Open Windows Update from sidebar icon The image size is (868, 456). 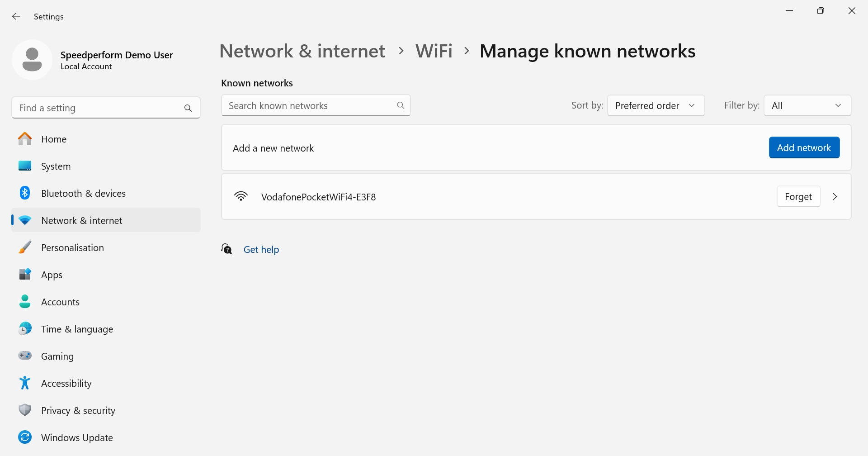25,437
